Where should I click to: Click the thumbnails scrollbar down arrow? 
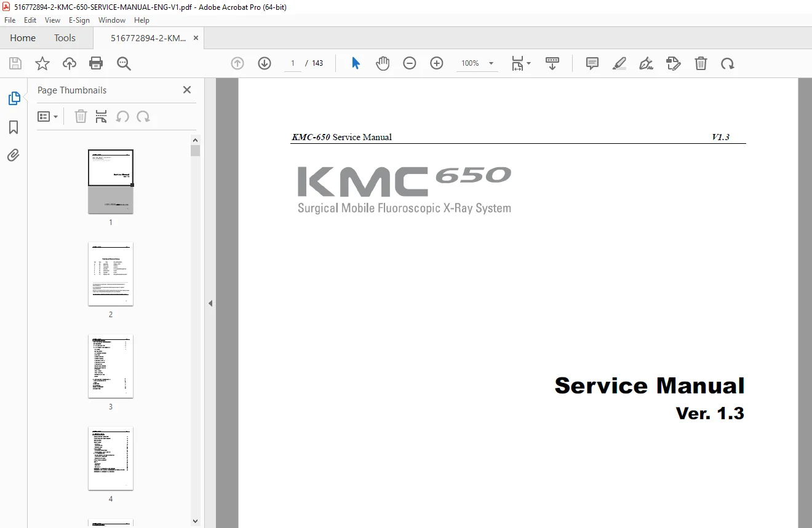pyautogui.click(x=196, y=521)
